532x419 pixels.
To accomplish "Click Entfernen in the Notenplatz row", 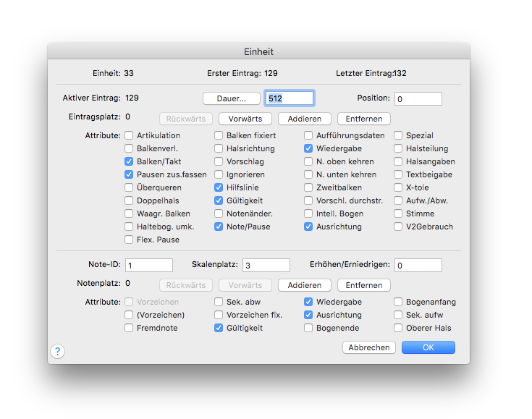I will pos(363,285).
